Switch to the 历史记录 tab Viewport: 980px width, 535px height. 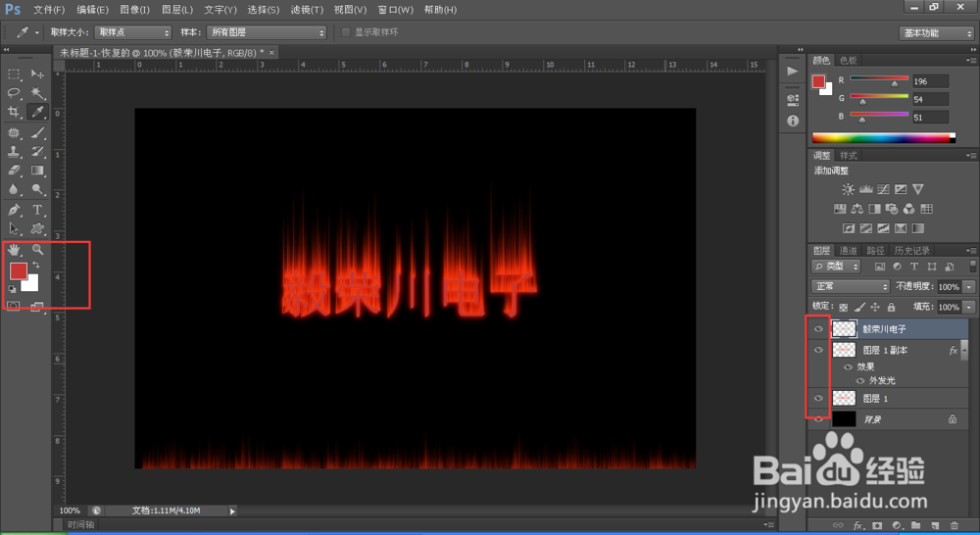click(x=911, y=251)
